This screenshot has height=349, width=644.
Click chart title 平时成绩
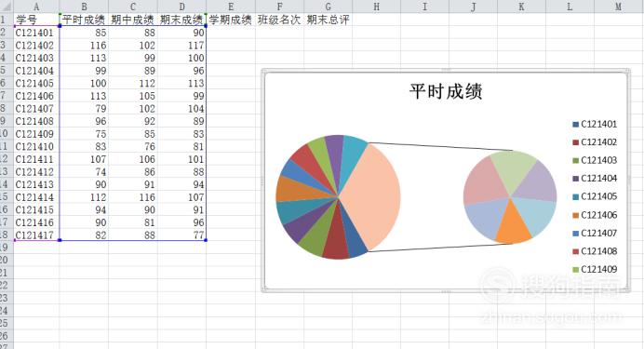446,91
